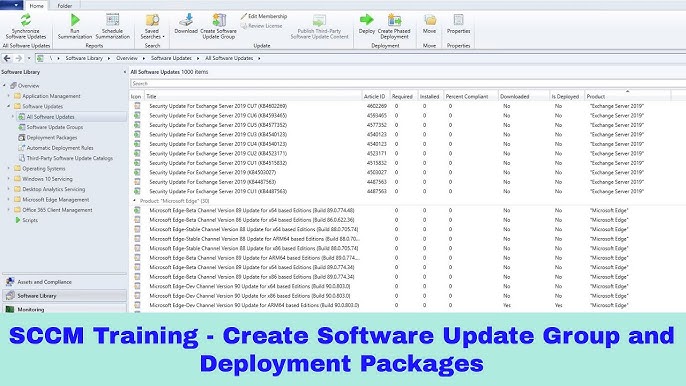Viewport: 686px width, 386px height.
Task: Click icon of Exchange CU1 KB4515832 row
Action: pyautogui.click(x=137, y=163)
